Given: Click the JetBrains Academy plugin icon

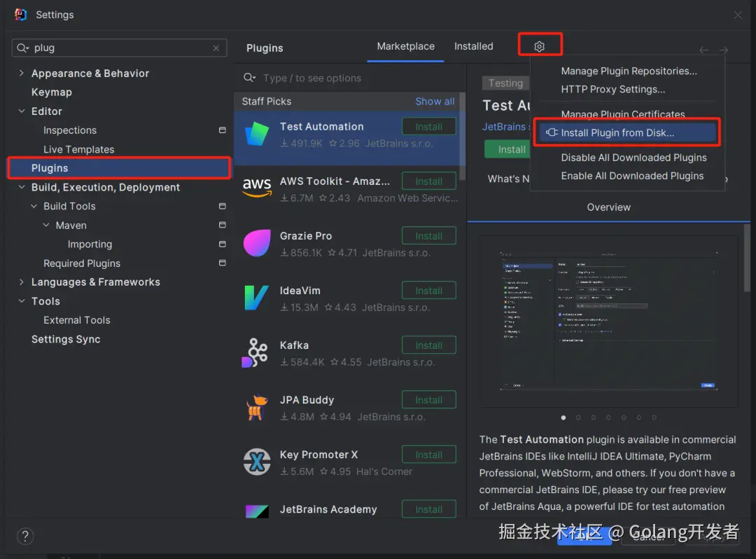Looking at the screenshot, I should 257,511.
